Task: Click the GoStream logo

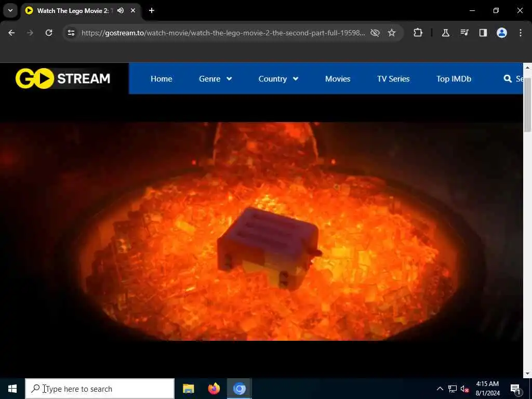Action: coord(63,78)
